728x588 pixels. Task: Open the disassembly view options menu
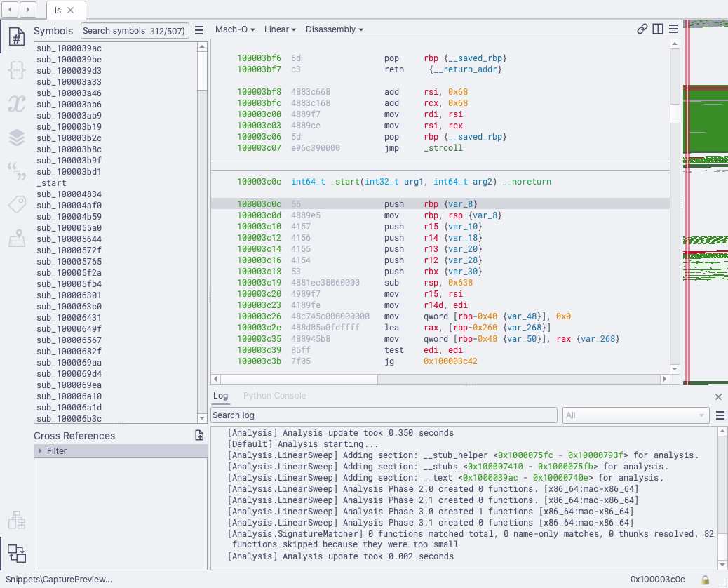click(673, 29)
